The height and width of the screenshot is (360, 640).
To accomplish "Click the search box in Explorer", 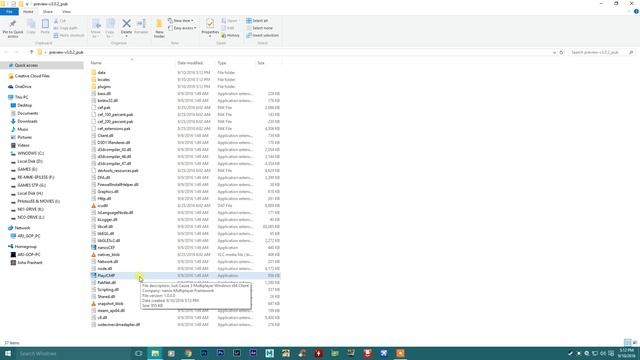I will click(601, 52).
